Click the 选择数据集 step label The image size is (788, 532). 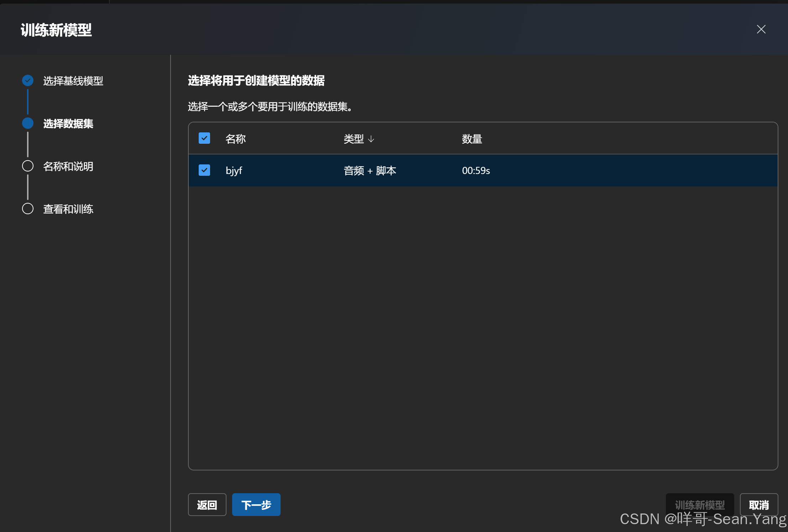[68, 123]
